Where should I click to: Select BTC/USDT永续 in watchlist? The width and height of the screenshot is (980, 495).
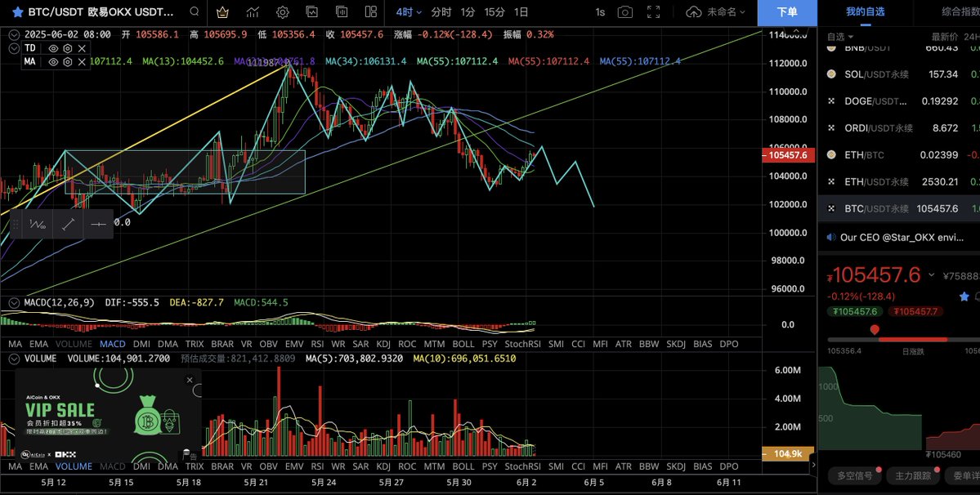tap(899, 208)
